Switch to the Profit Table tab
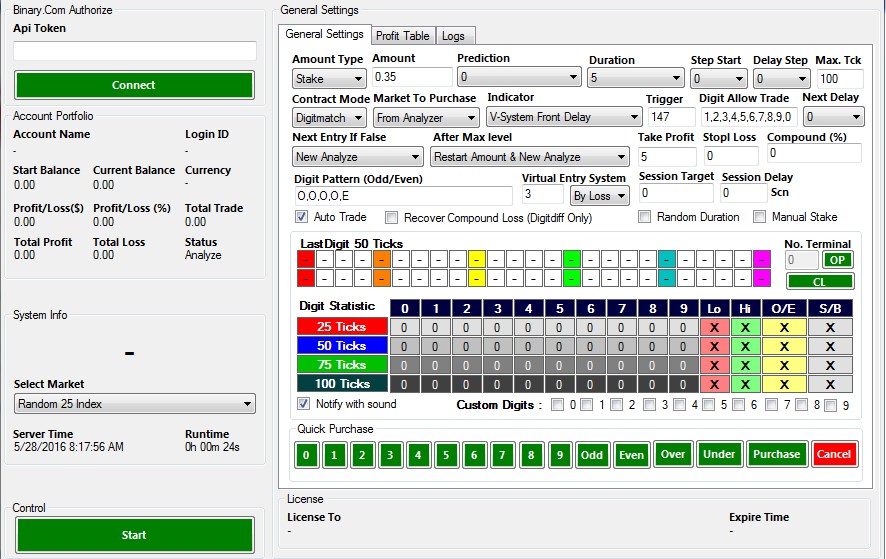 click(x=403, y=36)
